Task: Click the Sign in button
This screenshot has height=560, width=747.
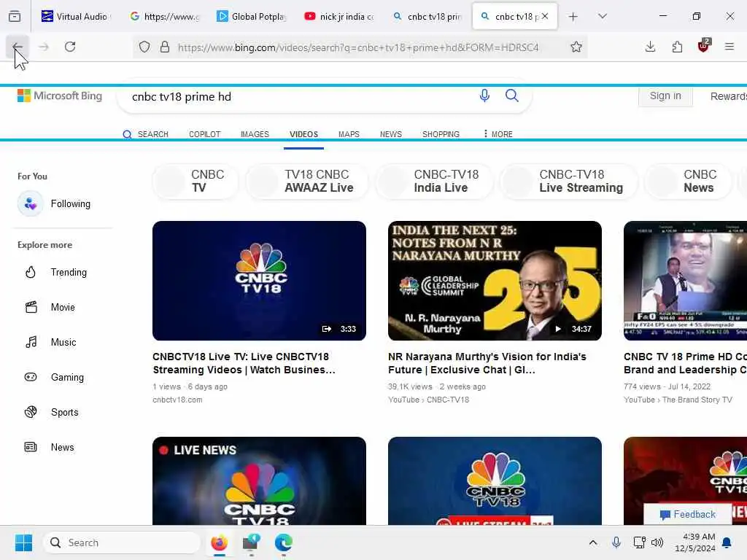Action: 665,96
